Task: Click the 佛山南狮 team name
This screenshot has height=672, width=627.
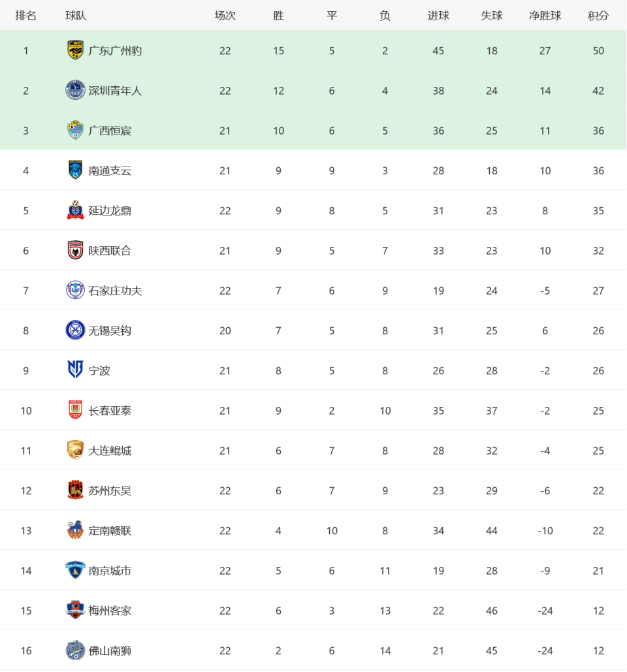Action: 110,650
